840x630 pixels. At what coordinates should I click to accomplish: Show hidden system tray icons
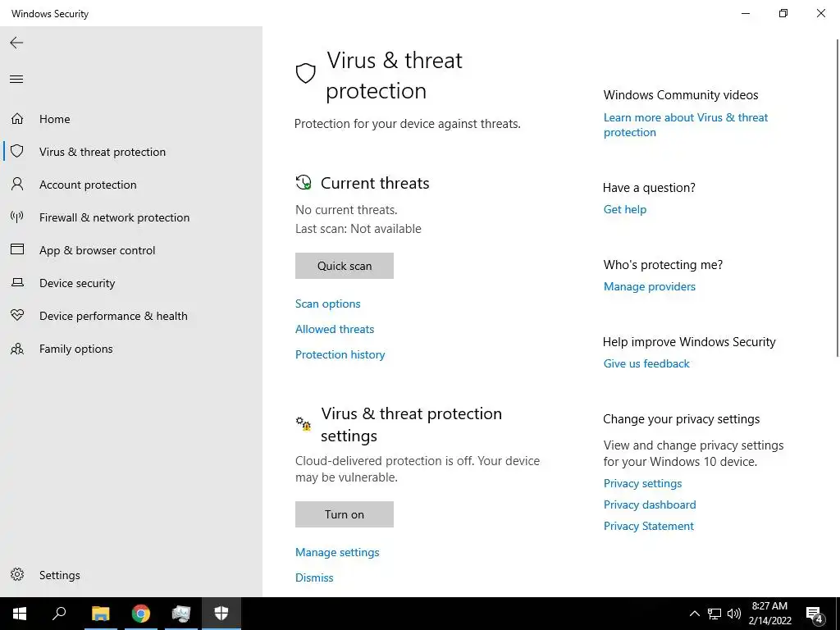[x=694, y=614]
